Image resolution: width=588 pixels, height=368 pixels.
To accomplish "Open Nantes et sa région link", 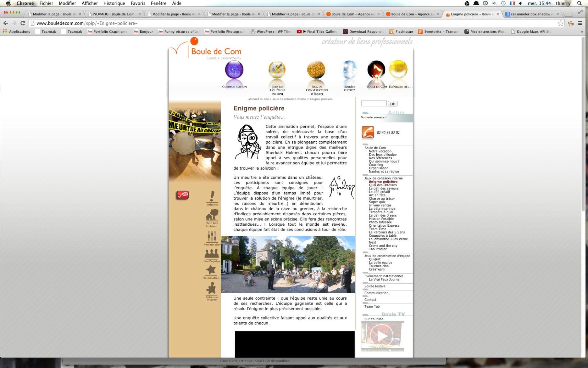I will point(384,172).
